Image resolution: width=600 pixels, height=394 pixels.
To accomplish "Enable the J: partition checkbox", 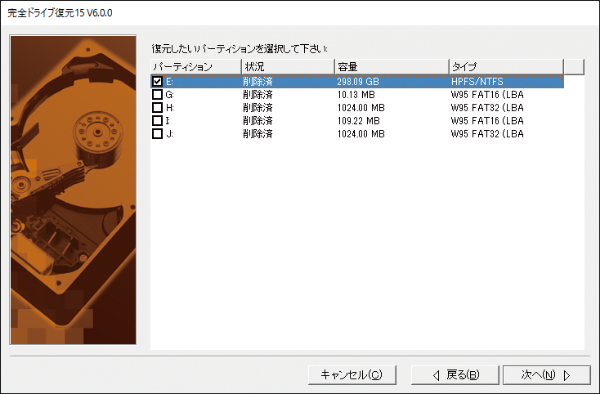I will coord(157,134).
